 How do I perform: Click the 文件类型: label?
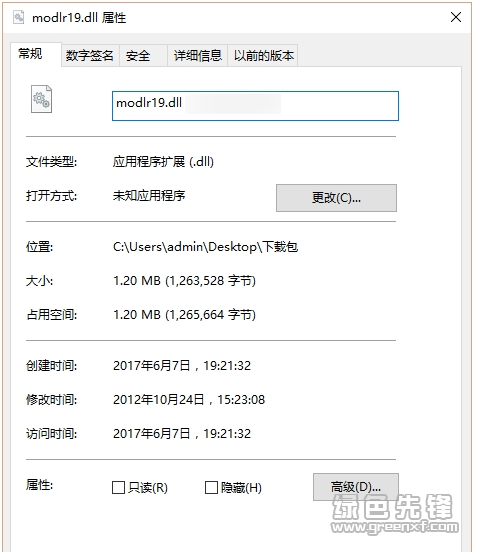coord(51,162)
